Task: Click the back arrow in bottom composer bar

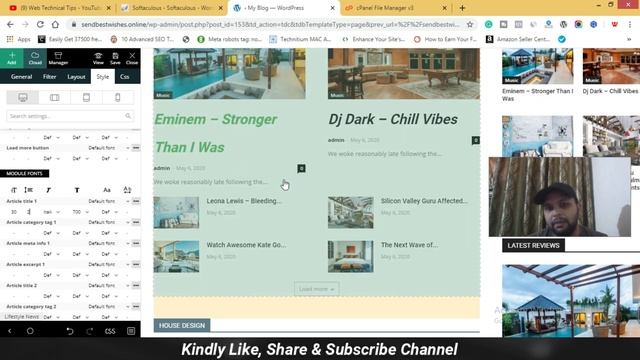Action: tap(10, 331)
